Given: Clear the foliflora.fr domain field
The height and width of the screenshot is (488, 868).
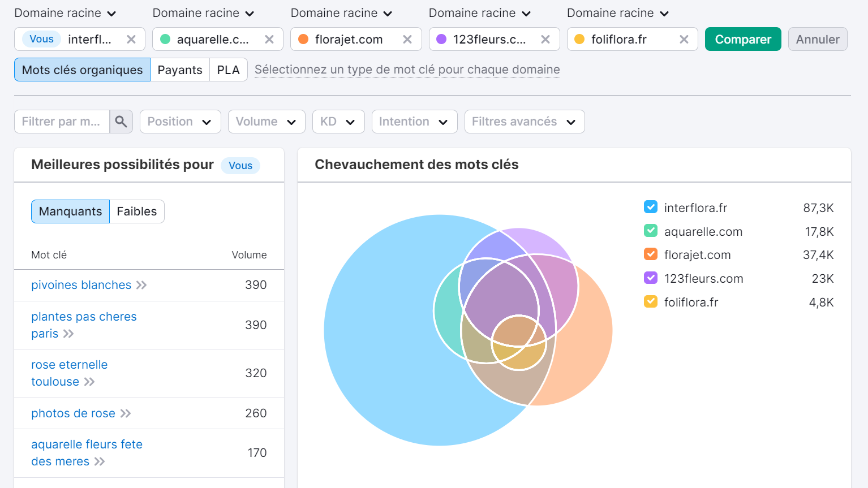Looking at the screenshot, I should click(684, 40).
